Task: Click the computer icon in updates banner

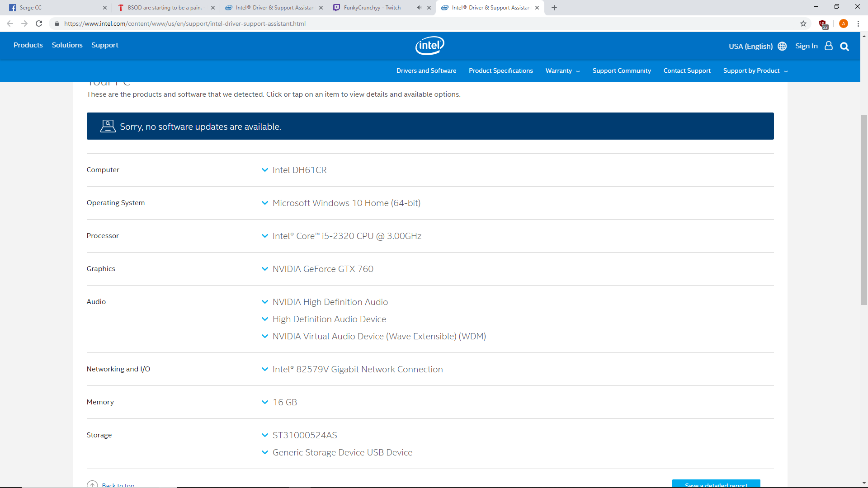Action: point(108,126)
